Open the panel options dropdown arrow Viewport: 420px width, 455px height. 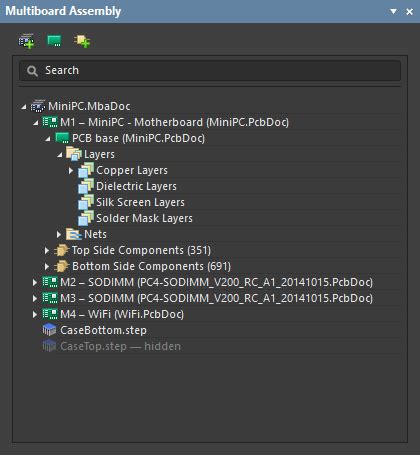(x=394, y=12)
